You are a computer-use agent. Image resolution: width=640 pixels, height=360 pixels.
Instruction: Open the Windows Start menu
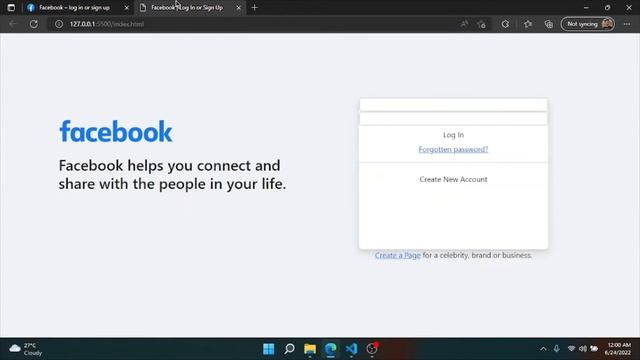point(269,349)
